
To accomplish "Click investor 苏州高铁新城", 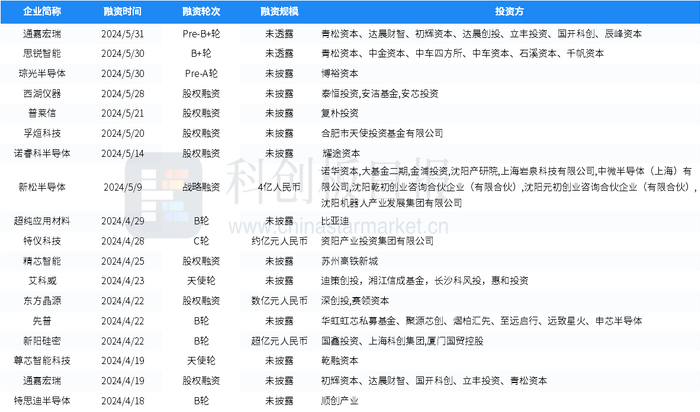I will coord(350,261).
